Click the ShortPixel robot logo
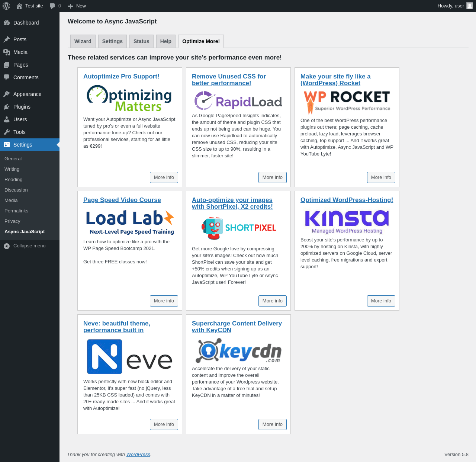 click(x=212, y=228)
